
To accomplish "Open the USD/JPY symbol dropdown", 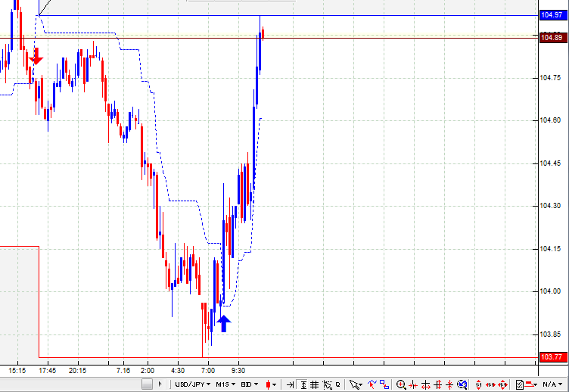I will click(192, 384).
